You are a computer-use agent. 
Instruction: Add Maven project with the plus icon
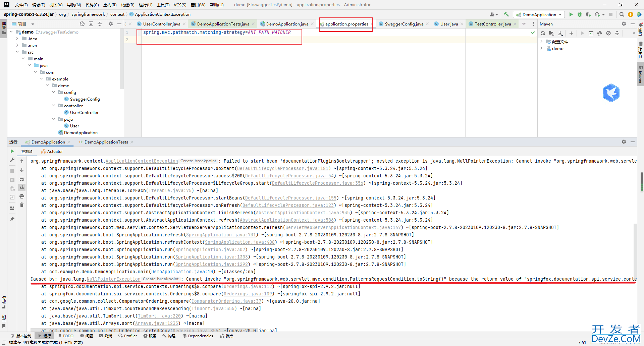click(x=571, y=33)
